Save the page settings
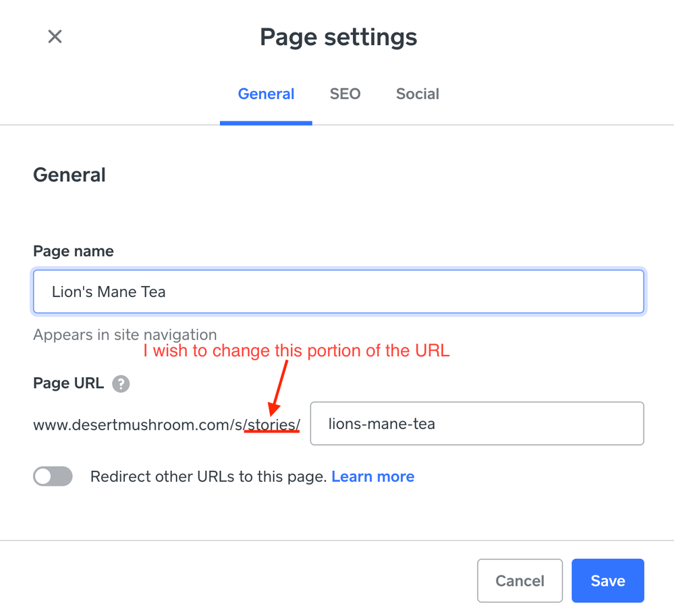This screenshot has height=616, width=674. [x=607, y=580]
